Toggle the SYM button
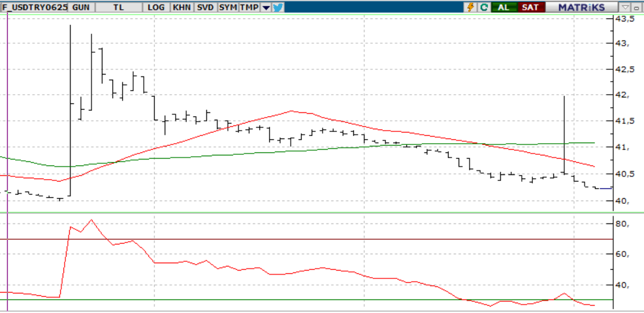The width and height of the screenshot is (644, 313). click(x=228, y=7)
